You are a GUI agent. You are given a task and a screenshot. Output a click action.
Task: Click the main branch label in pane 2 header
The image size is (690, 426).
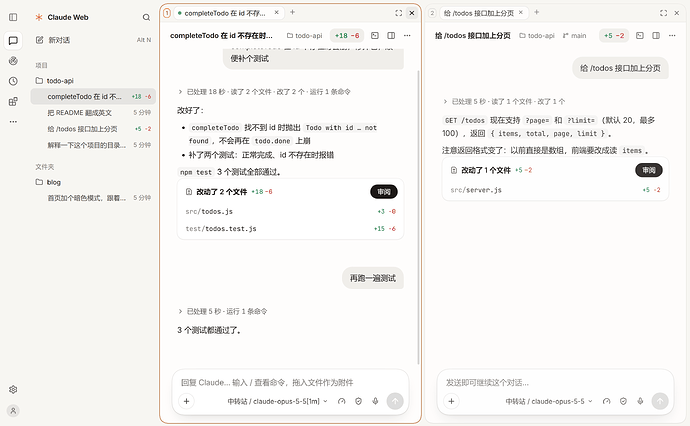pos(574,36)
